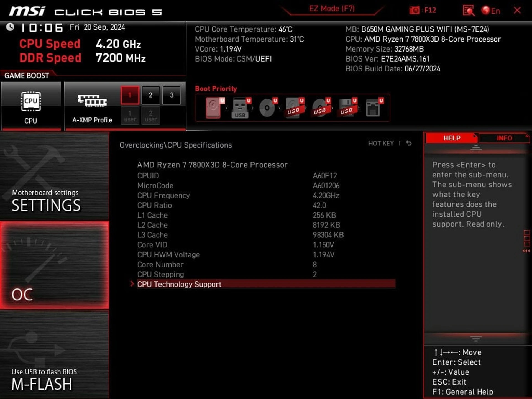Viewport: 532px width, 399px height.
Task: Select A-XMP profile 3
Action: pos(172,95)
